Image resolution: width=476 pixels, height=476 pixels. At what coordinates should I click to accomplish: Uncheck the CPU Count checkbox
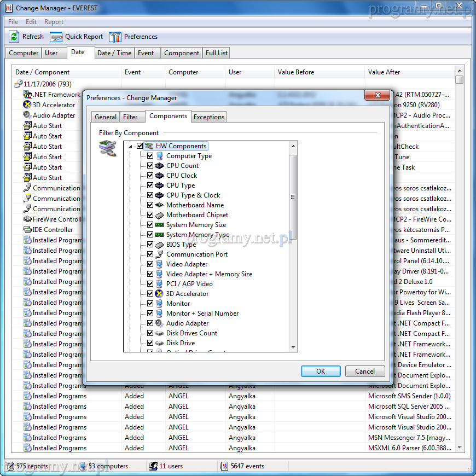coord(150,166)
